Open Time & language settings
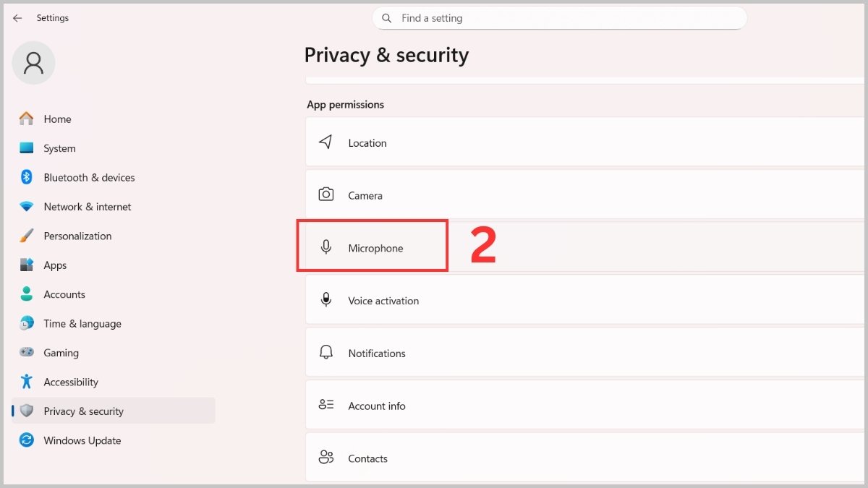This screenshot has height=488, width=868. click(x=82, y=324)
